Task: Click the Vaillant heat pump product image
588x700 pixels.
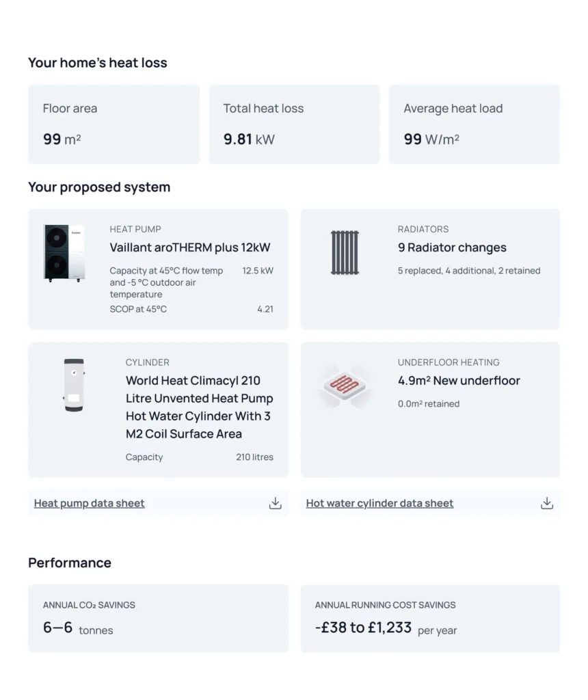Action: pos(65,252)
